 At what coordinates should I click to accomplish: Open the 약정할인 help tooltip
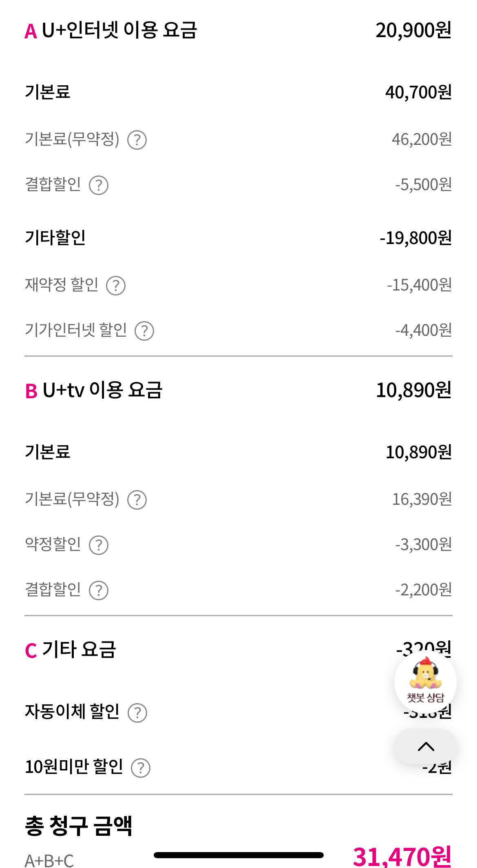(99, 545)
